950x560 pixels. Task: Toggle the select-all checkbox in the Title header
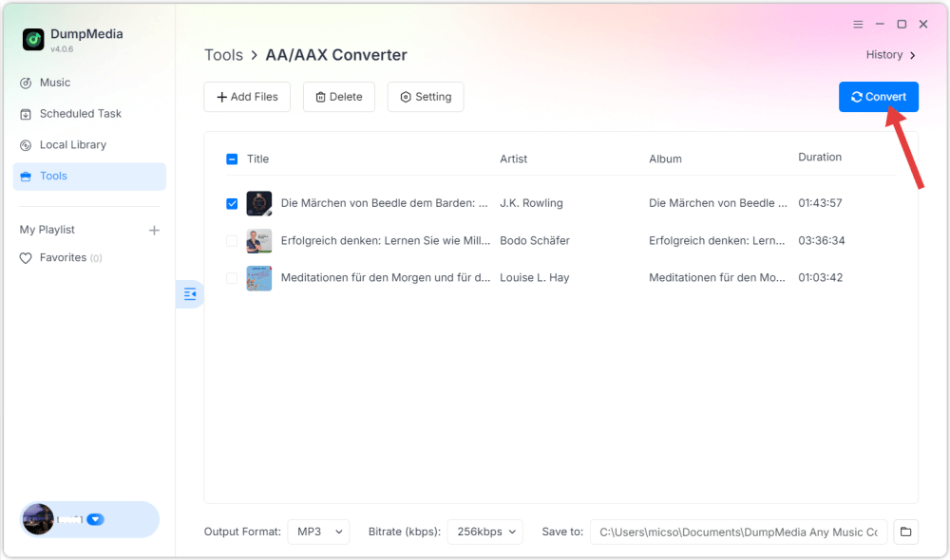(232, 159)
